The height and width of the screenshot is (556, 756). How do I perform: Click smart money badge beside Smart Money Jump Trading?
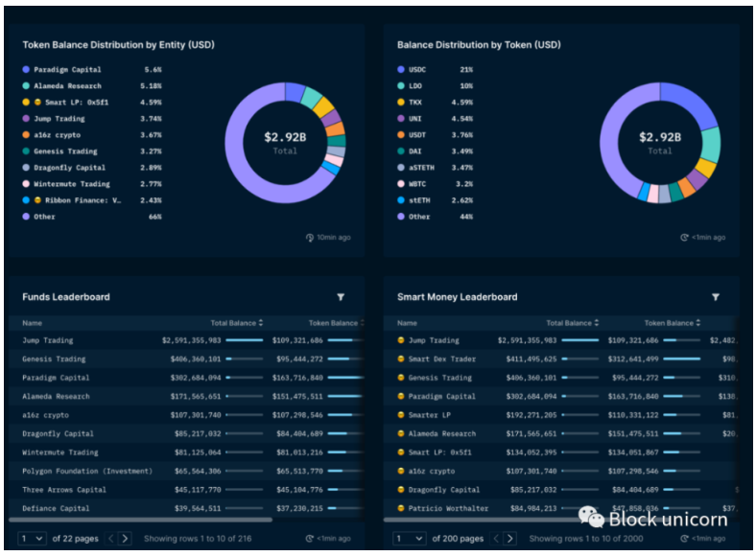(x=401, y=340)
